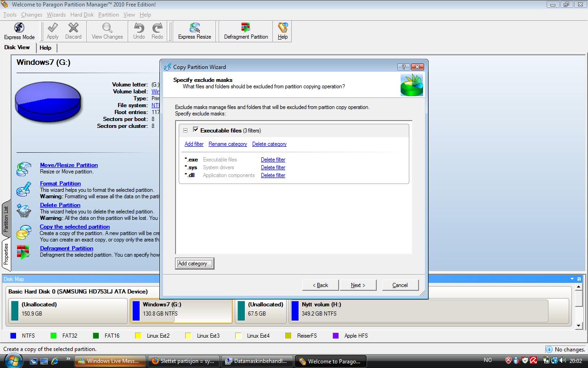This screenshot has height=368, width=588.
Task: Click the No changes info icon
Action: [x=549, y=349]
